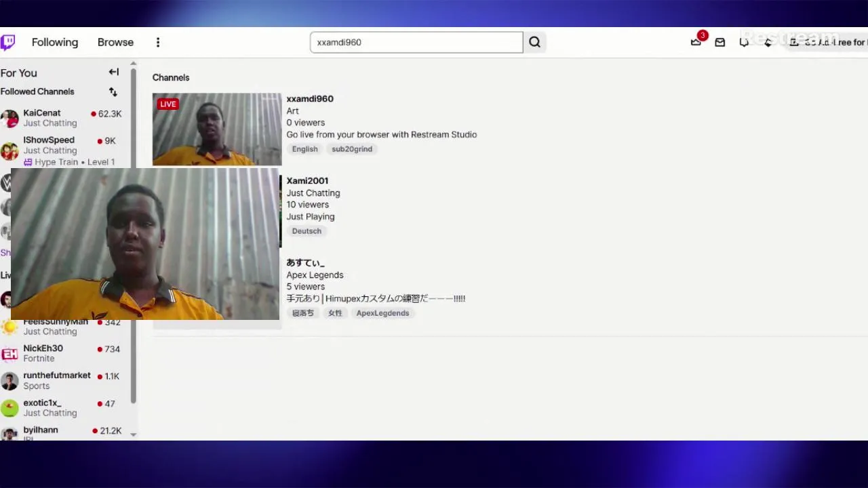Click KaiCenat avatar in sidebar
Screen dimensions: 868x488
(9, 119)
